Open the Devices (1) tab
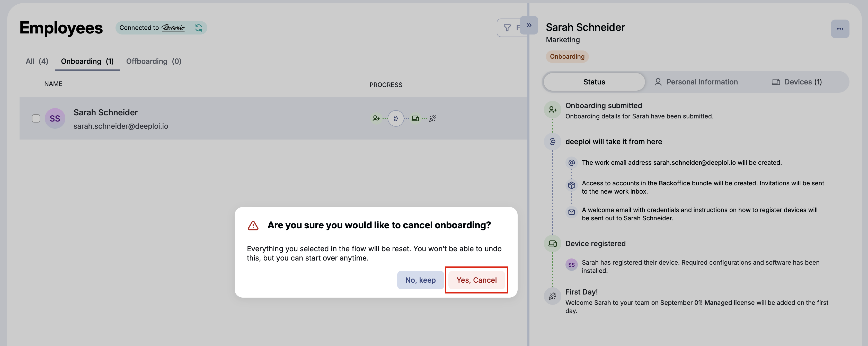The image size is (868, 346). coord(797,82)
